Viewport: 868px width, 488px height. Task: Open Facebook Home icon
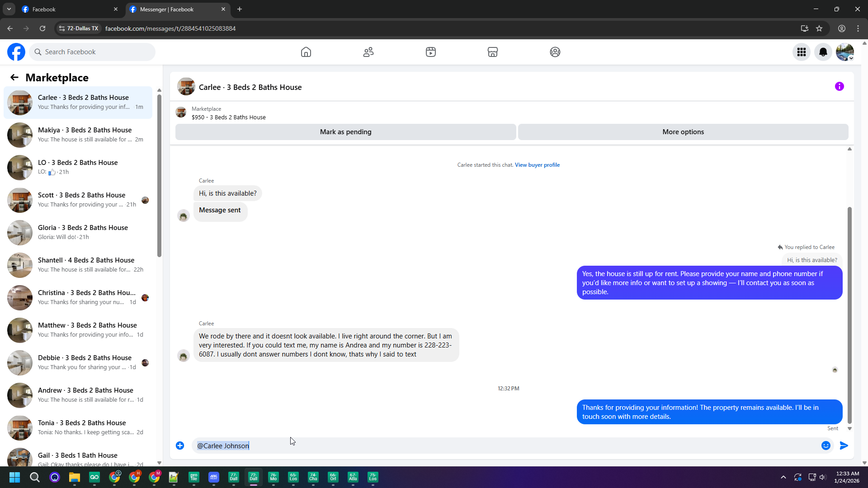click(x=306, y=52)
